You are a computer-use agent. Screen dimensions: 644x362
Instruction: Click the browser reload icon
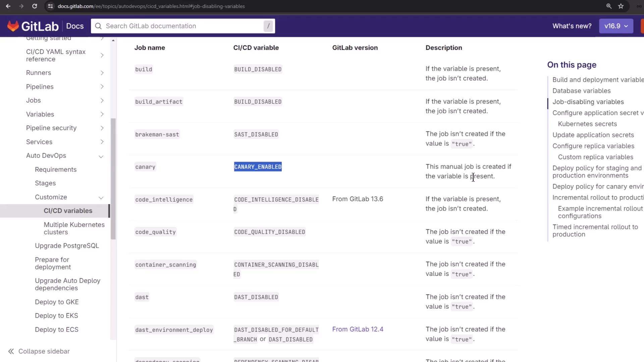click(35, 6)
